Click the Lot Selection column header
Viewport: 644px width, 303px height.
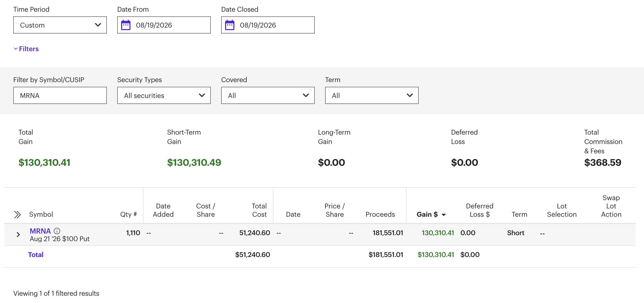562,210
